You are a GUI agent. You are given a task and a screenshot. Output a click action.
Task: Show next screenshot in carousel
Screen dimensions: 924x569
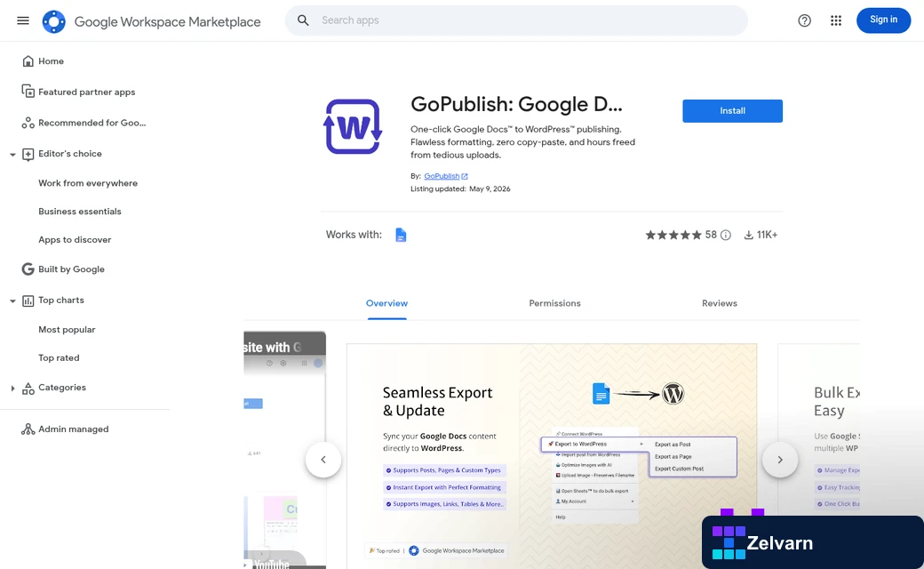(x=780, y=460)
